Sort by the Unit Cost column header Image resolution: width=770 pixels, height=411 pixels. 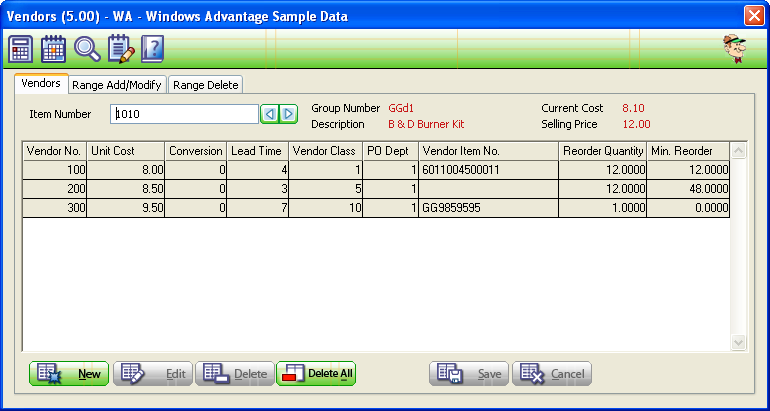tap(126, 151)
